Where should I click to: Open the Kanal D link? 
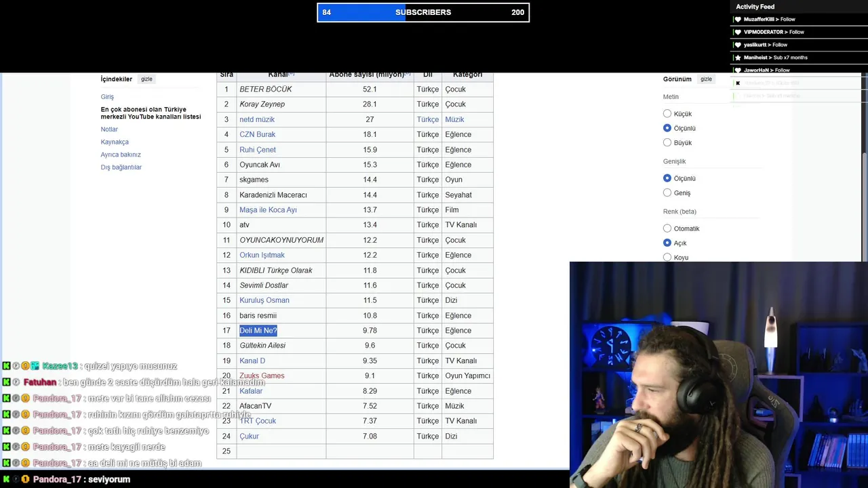click(252, 361)
